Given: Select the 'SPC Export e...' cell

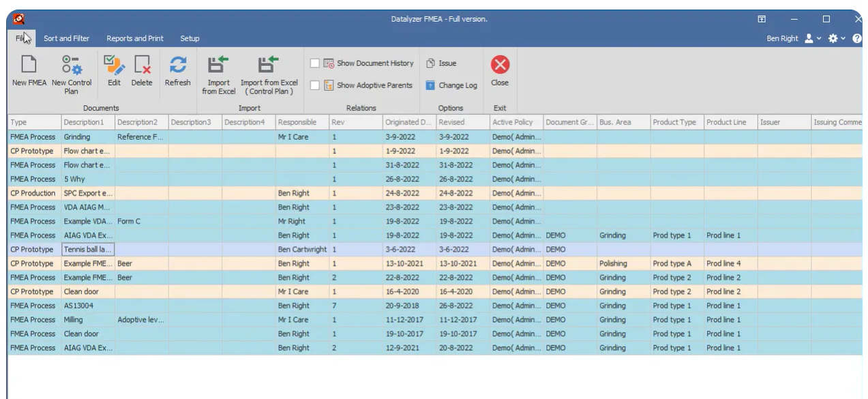Looking at the screenshot, I should point(89,194).
